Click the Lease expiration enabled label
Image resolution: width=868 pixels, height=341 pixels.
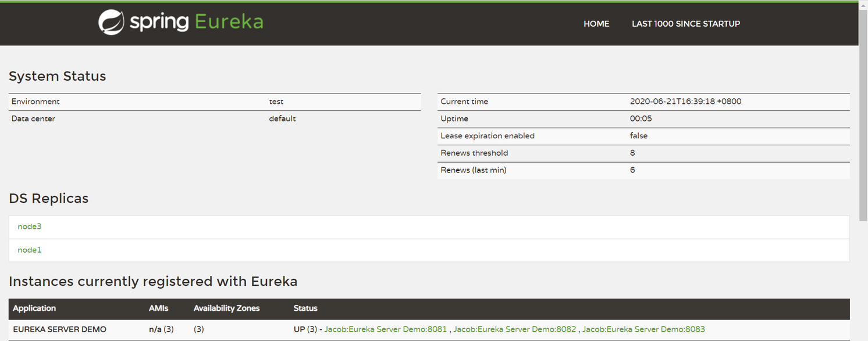point(488,136)
